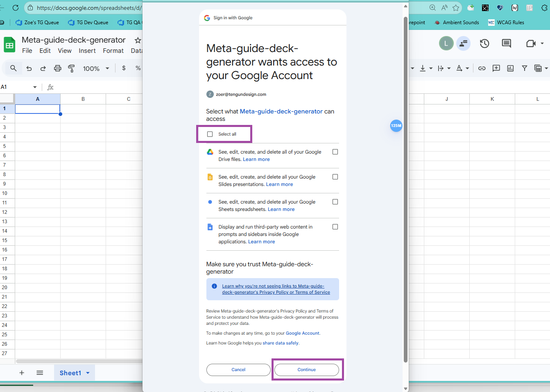Open the File menu

[27, 51]
